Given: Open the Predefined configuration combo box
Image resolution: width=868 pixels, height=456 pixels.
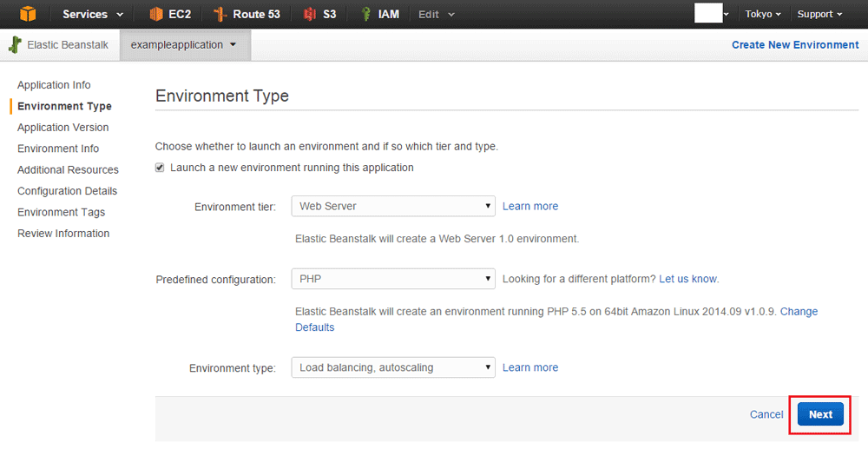Looking at the screenshot, I should 393,279.
